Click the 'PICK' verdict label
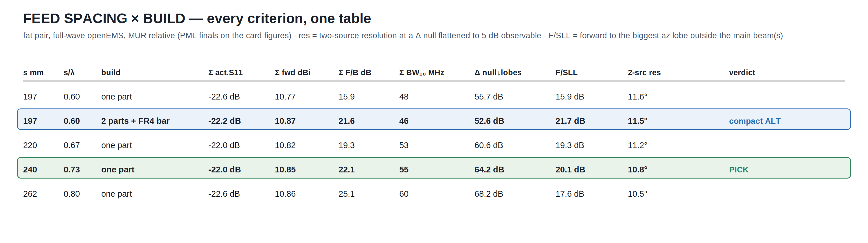The image size is (868, 243). [738, 170]
